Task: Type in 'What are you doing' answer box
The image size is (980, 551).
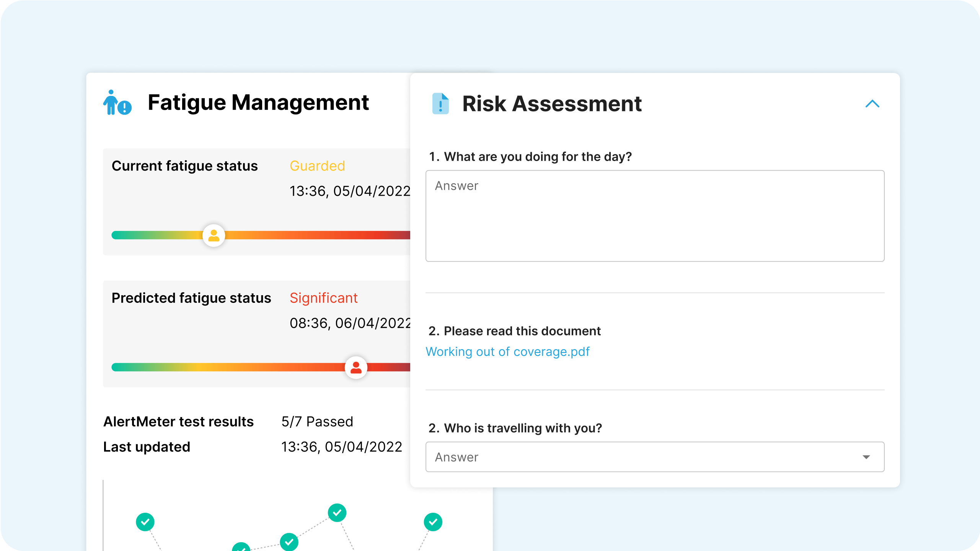Action: [x=654, y=216]
